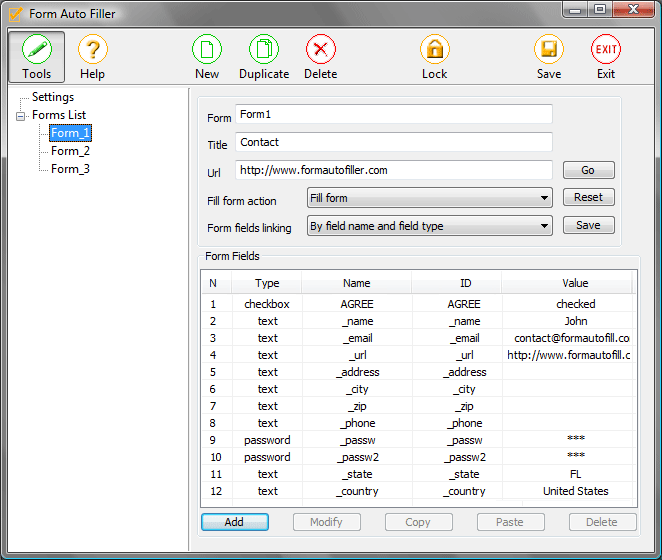Select the _passw2 password row
The height and width of the screenshot is (560, 662).
click(x=418, y=457)
